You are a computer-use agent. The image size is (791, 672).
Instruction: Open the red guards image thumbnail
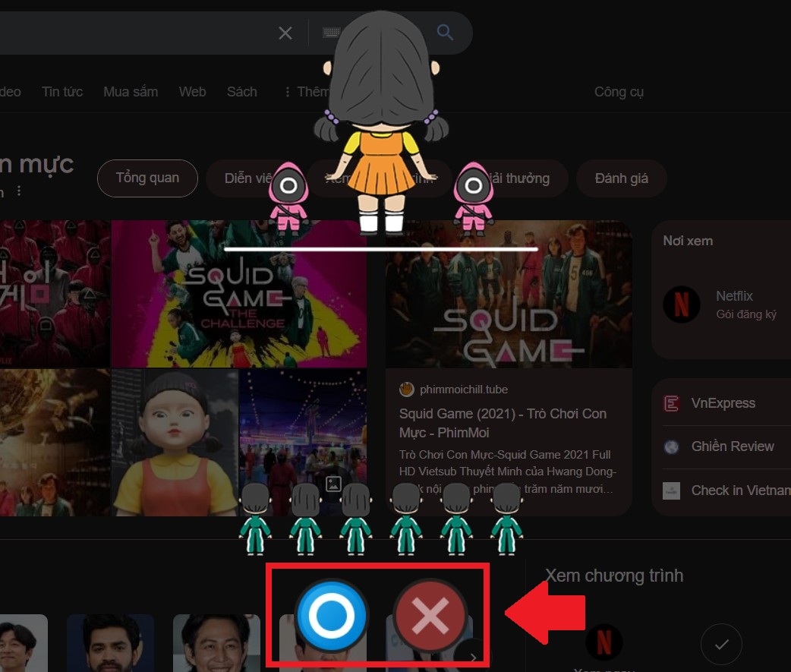pos(55,294)
